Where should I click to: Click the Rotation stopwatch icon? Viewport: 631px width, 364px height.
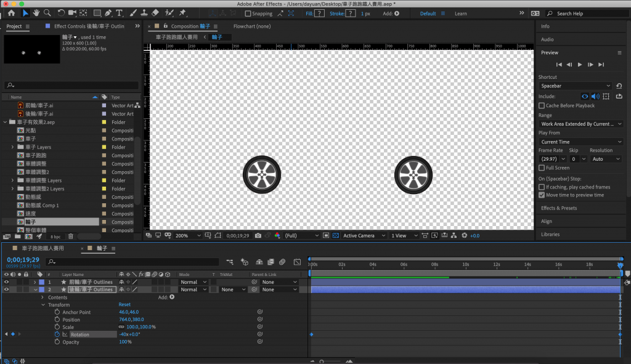tap(57, 334)
